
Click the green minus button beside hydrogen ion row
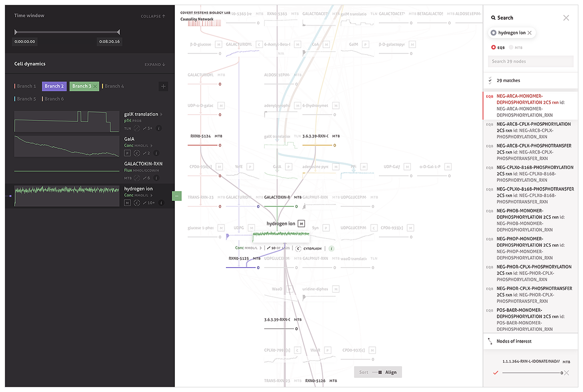[177, 196]
